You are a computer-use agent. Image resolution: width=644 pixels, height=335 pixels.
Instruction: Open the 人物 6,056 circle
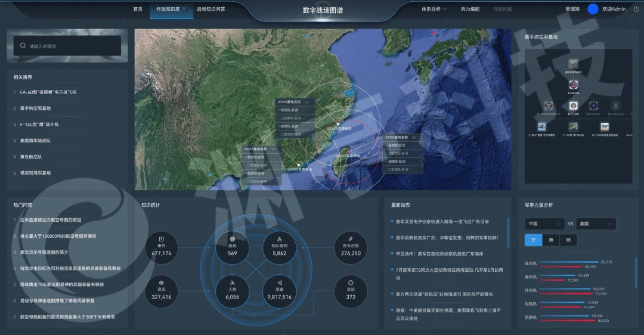pyautogui.click(x=233, y=291)
